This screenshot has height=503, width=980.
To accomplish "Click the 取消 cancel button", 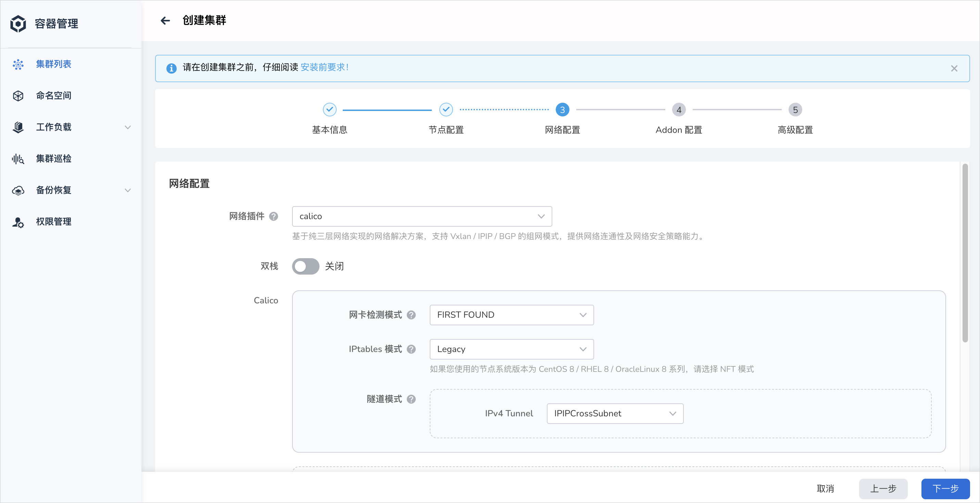I will (825, 489).
